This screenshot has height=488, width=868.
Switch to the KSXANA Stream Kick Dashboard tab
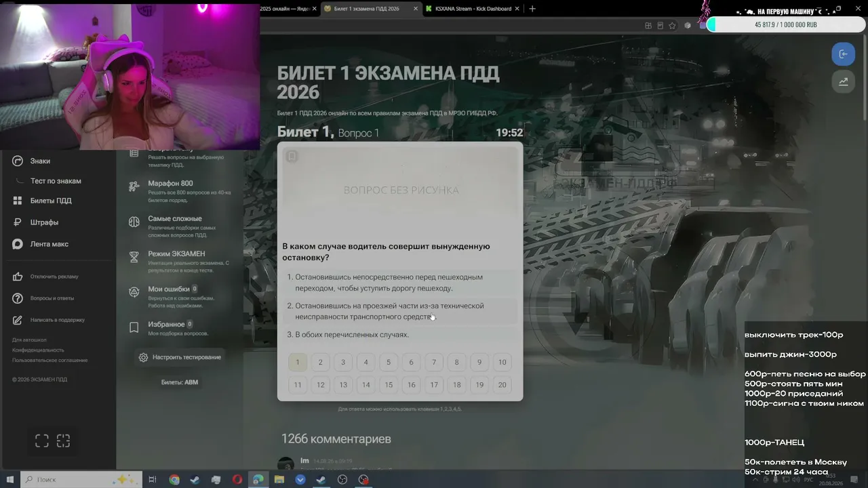[x=473, y=9]
